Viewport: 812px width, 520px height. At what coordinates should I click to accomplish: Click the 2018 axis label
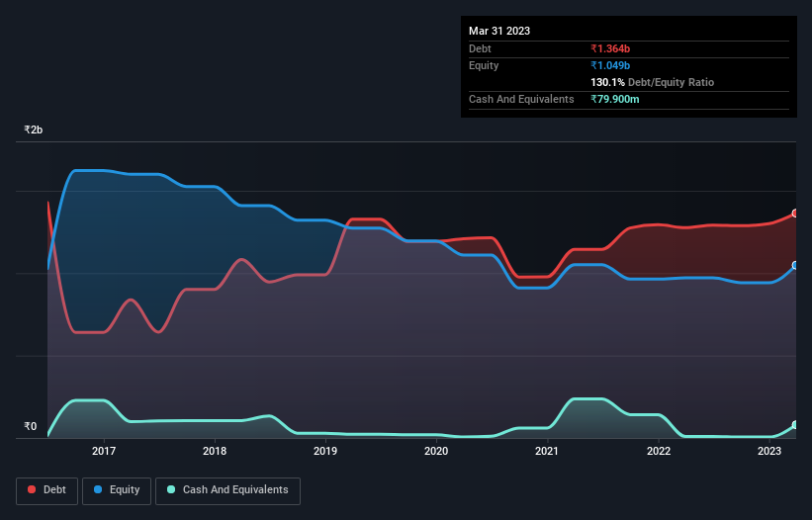pyautogui.click(x=215, y=451)
